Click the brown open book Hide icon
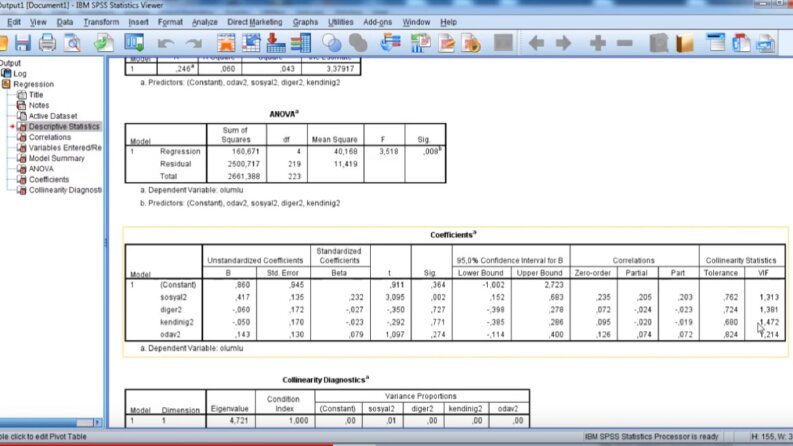The width and height of the screenshot is (793, 446). coord(684,43)
